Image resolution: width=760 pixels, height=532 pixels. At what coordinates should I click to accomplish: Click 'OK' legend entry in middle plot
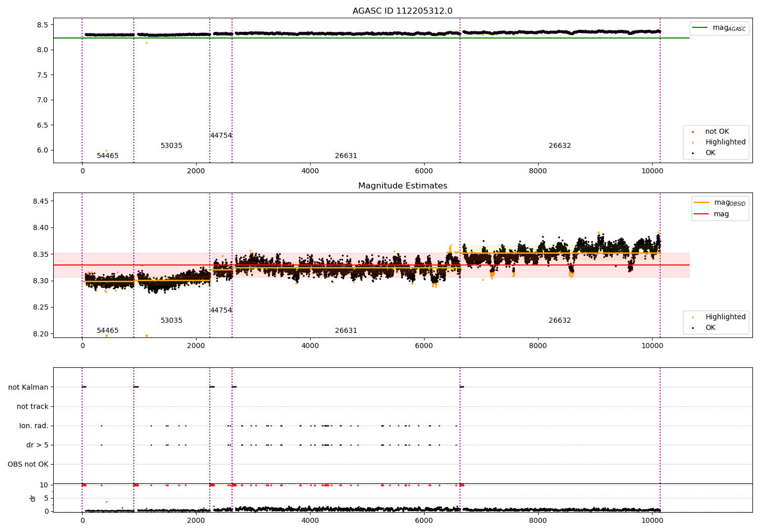pyautogui.click(x=710, y=328)
